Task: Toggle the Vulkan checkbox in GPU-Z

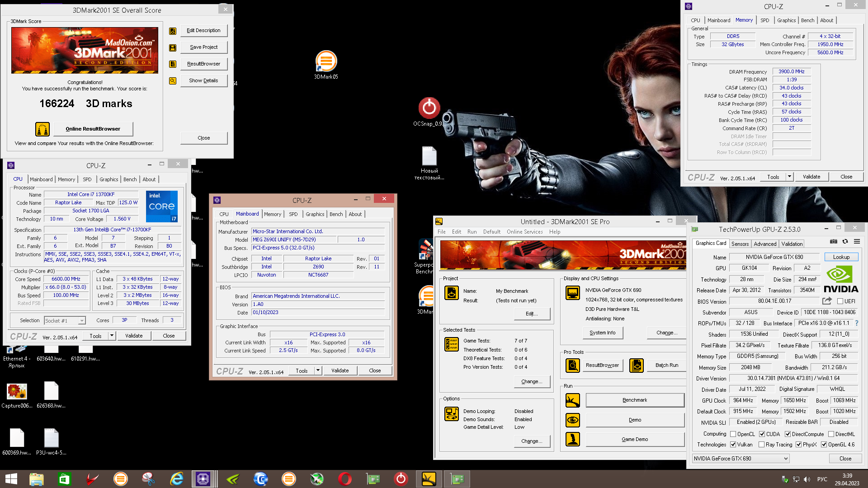Action: click(733, 445)
